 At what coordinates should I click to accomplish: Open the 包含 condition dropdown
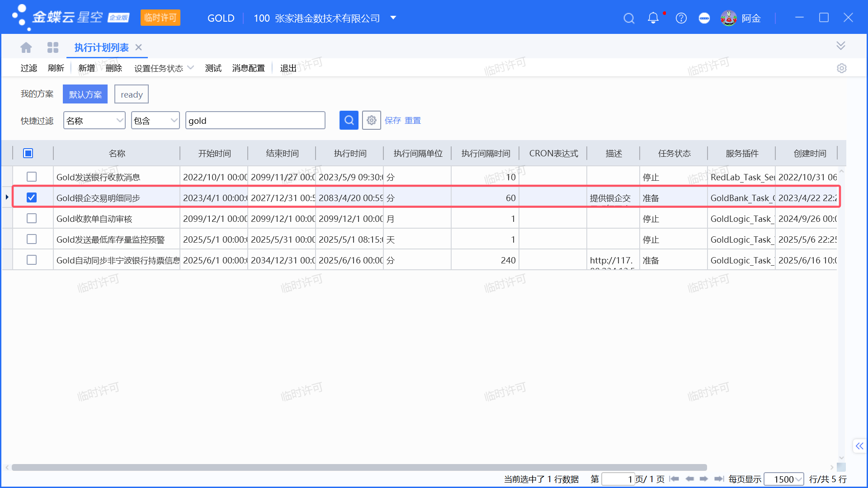pos(174,120)
